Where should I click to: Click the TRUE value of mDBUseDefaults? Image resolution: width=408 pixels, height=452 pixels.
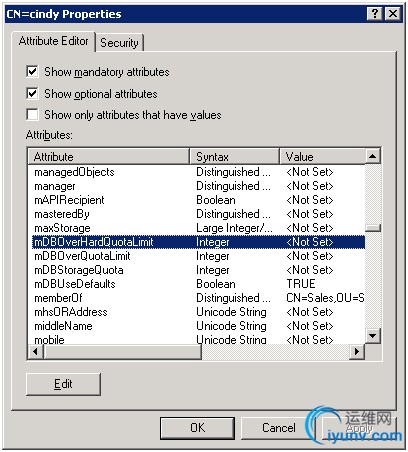pyautogui.click(x=301, y=284)
